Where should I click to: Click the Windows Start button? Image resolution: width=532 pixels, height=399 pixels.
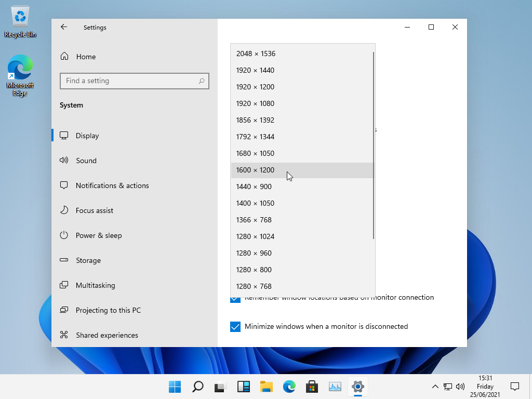tap(175, 387)
